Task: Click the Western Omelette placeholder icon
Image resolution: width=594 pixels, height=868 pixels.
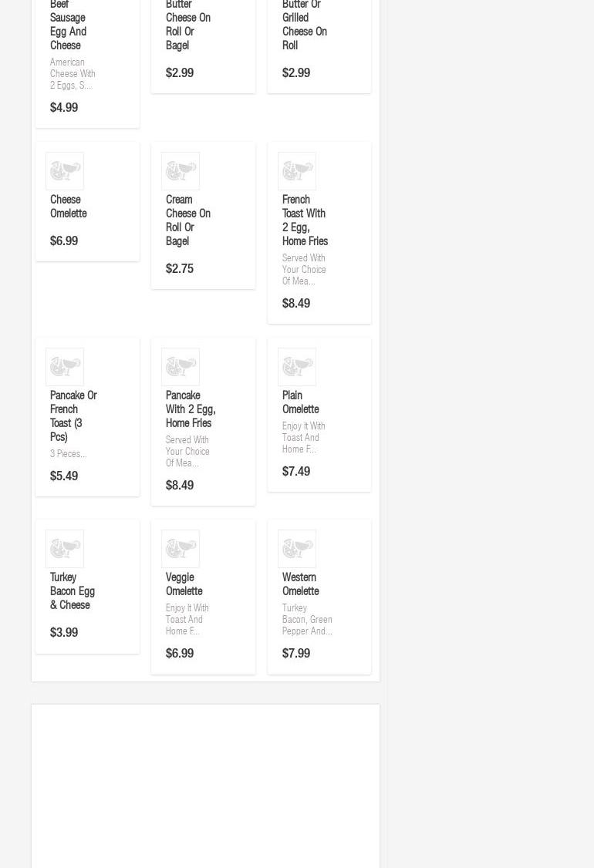Action: point(297,549)
